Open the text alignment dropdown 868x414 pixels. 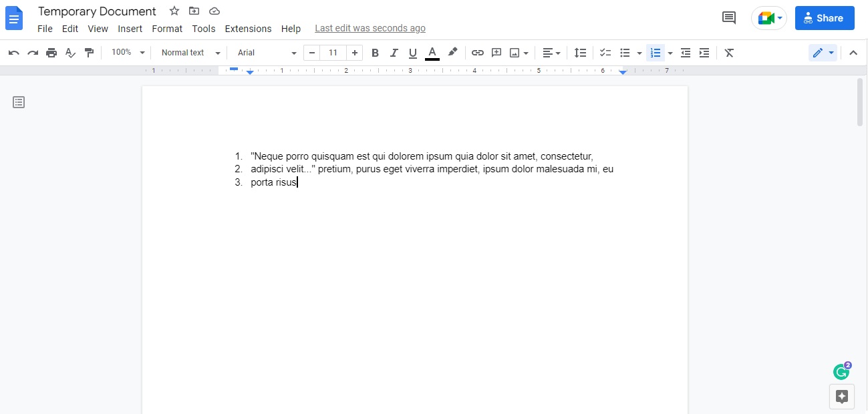click(551, 53)
